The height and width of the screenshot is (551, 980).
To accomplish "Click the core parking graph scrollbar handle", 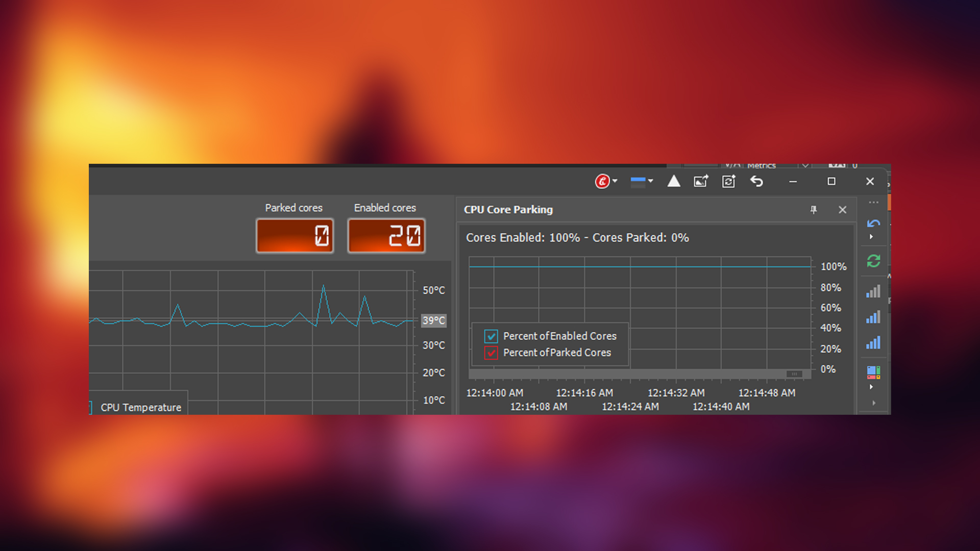I will [794, 374].
